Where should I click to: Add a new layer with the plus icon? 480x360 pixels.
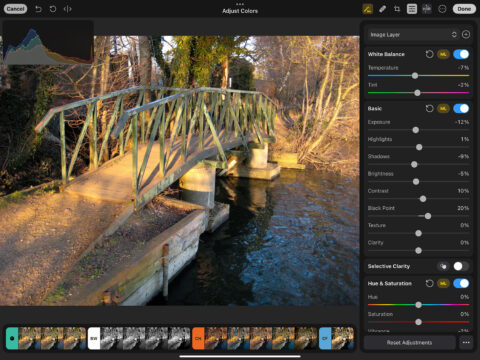[466, 34]
